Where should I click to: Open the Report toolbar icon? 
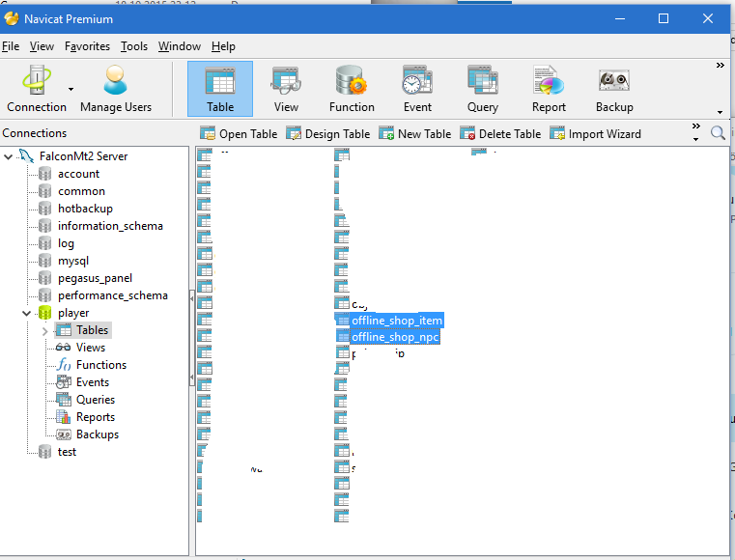[549, 89]
